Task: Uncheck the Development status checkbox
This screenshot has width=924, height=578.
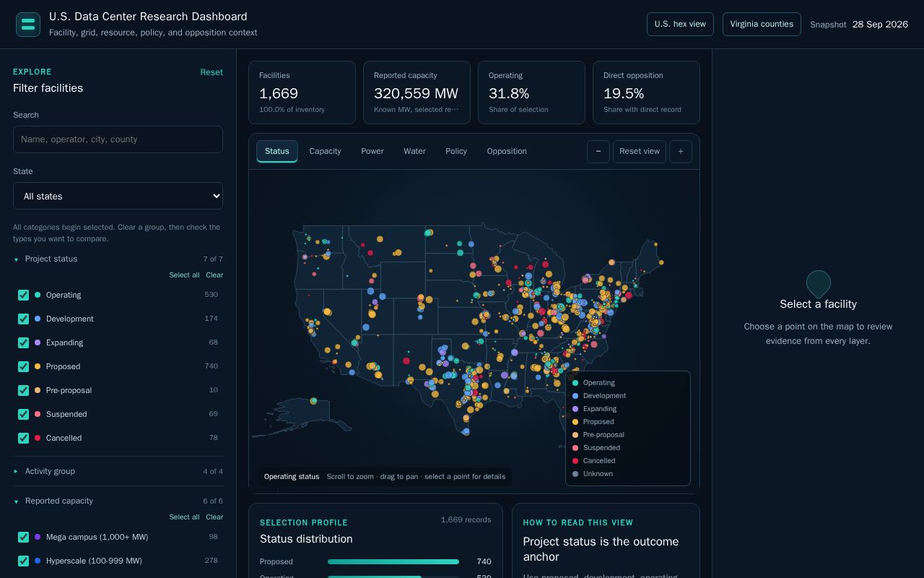Action: (x=23, y=319)
